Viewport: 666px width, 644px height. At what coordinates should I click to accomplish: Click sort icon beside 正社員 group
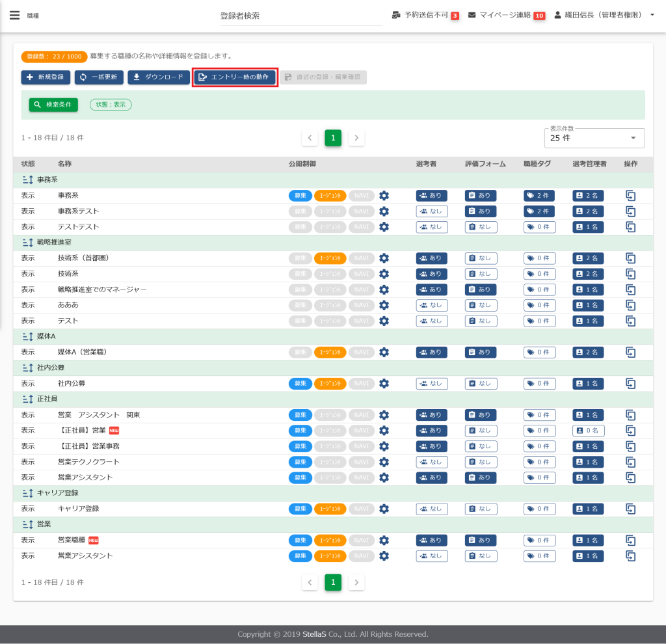[x=27, y=399]
